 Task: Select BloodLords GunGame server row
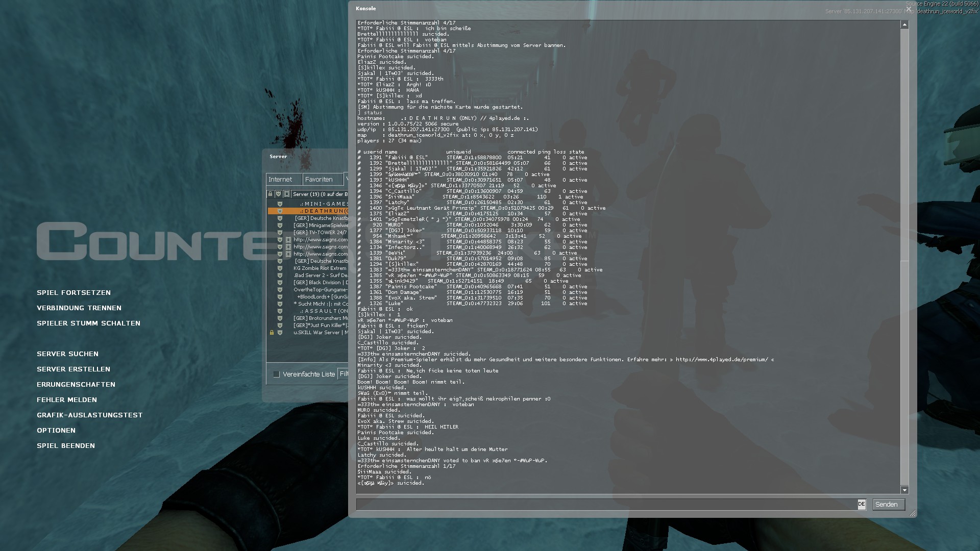308,297
